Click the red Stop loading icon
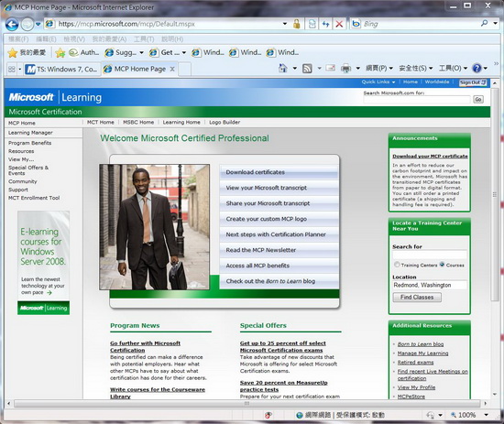The height and width of the screenshot is (424, 504). pyautogui.click(x=339, y=24)
